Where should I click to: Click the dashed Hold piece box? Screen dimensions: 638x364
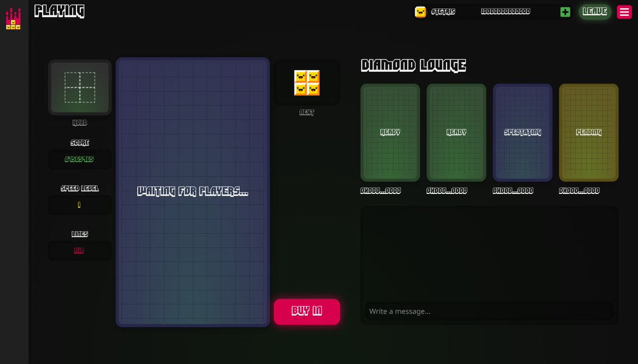click(x=80, y=88)
